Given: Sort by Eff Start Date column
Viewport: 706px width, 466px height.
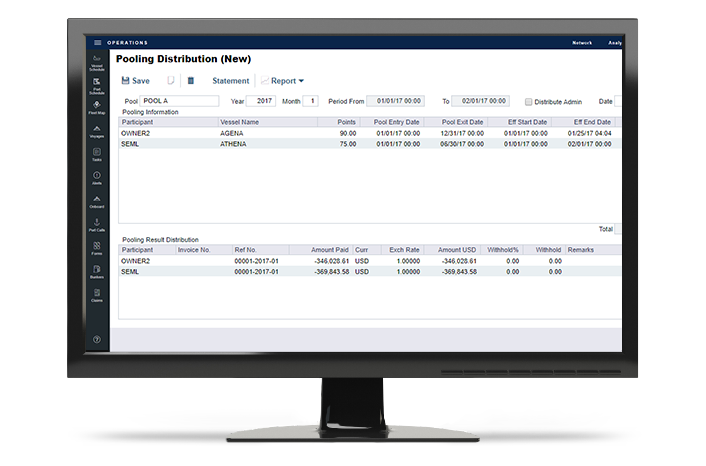Looking at the screenshot, I should (520, 122).
